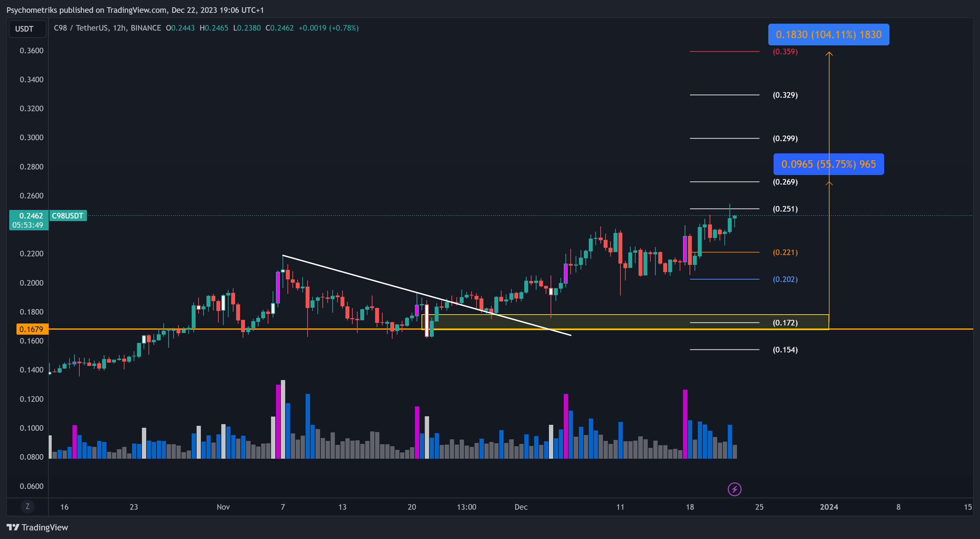Viewport: 980px width, 539px height.
Task: Click the (0.172) level label
Action: tap(785, 322)
